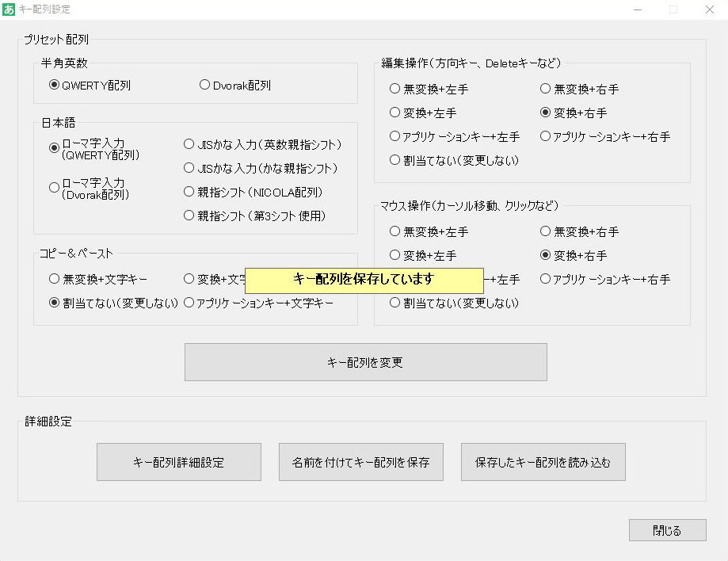Select 割当てない（変更しない）in 編集操作 section

coord(394,159)
